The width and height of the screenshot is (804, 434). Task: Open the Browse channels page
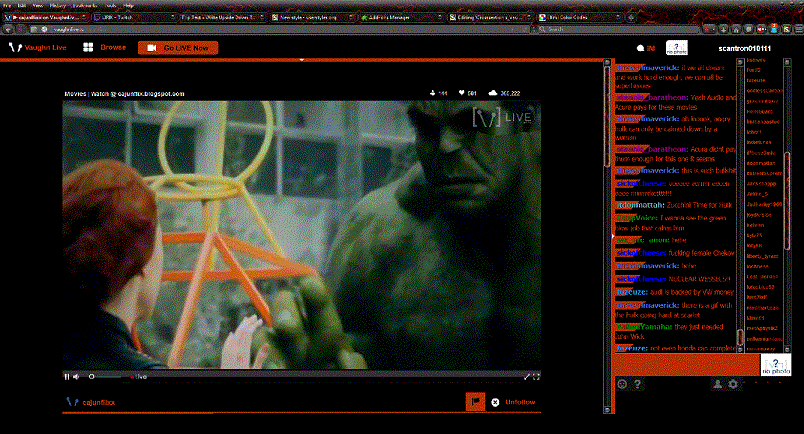tap(113, 47)
